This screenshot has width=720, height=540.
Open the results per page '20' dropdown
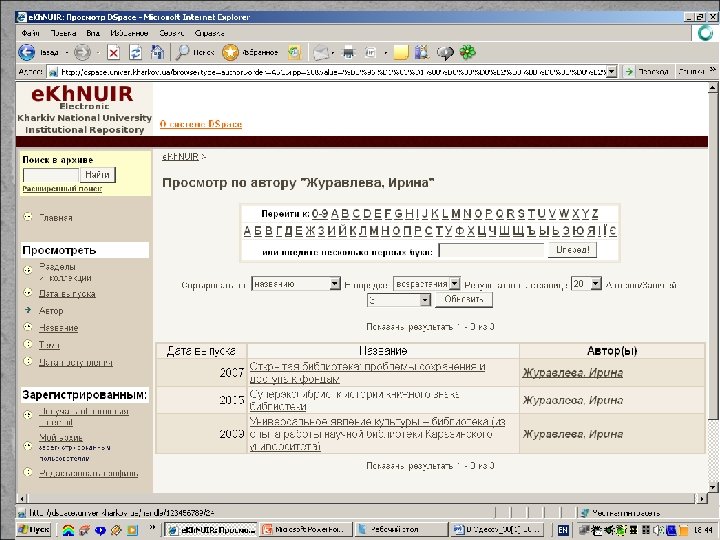tap(586, 284)
